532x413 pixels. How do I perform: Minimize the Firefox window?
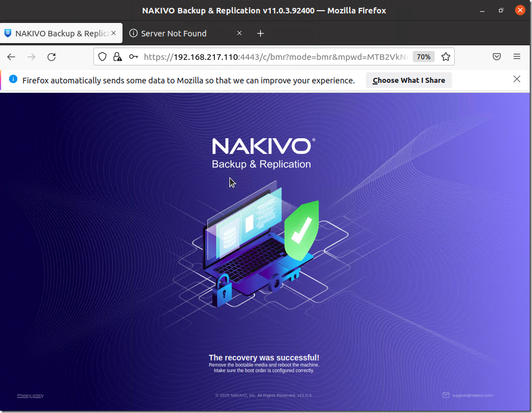tap(482, 11)
